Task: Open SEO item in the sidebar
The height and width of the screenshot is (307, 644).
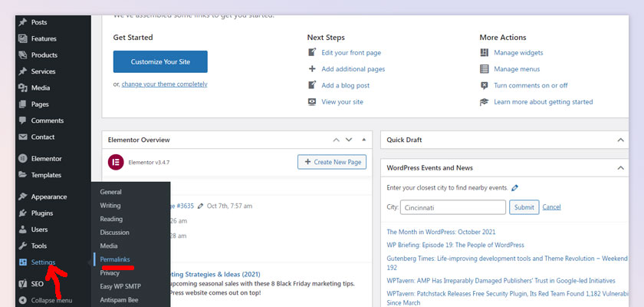Action: pos(37,284)
